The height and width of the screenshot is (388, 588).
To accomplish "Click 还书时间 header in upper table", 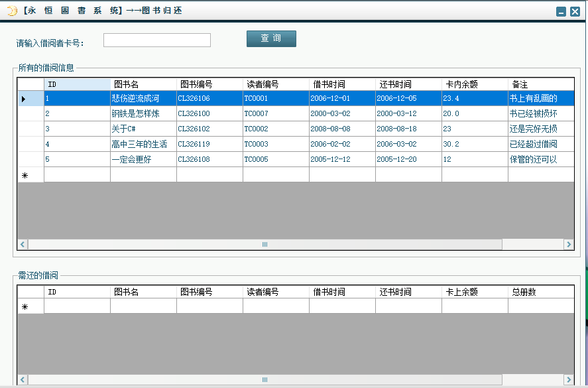I will 409,84.
